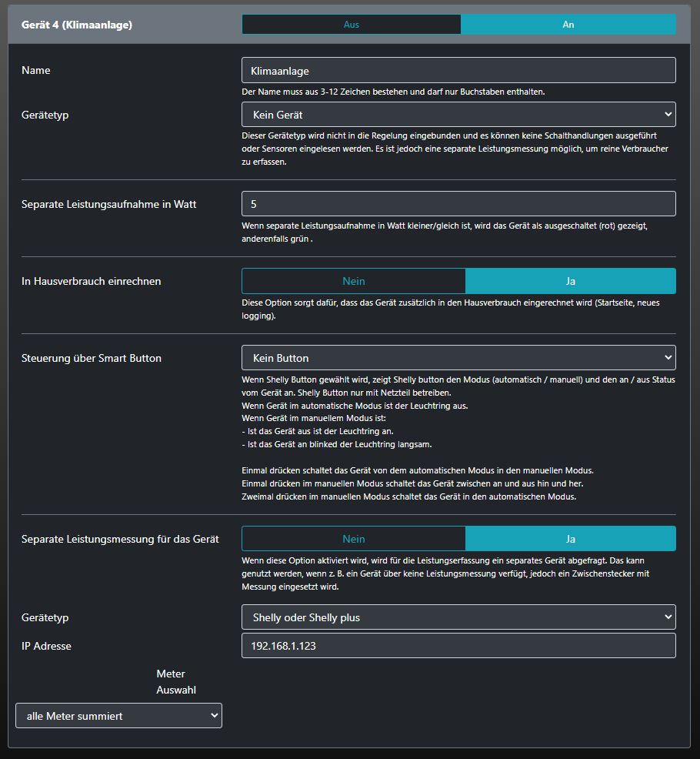Open the Kein Button smart button dropdown
The image size is (700, 759).
click(458, 358)
